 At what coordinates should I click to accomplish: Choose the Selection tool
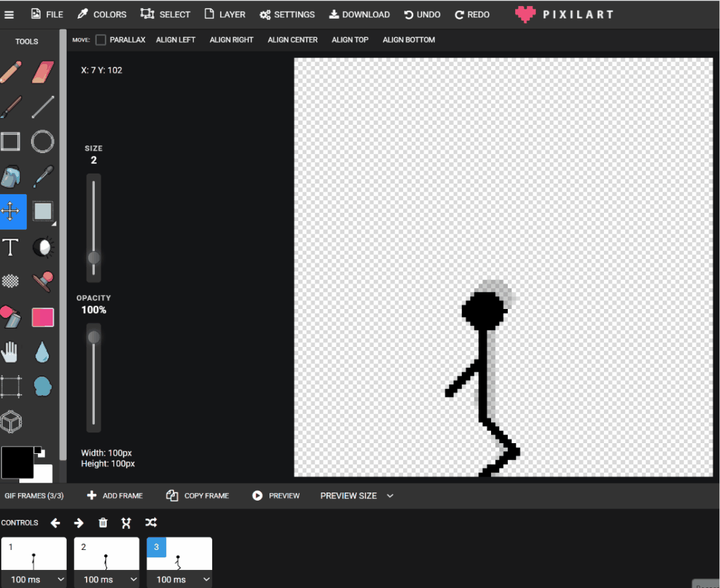click(43, 212)
